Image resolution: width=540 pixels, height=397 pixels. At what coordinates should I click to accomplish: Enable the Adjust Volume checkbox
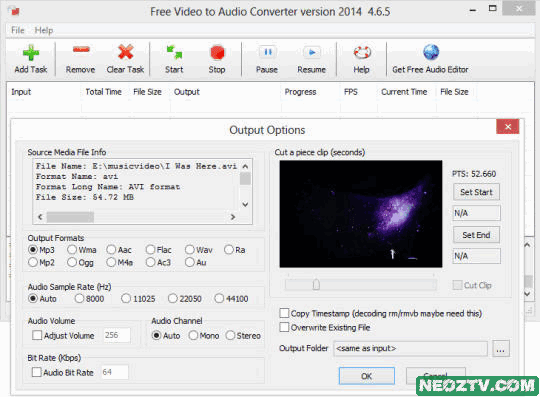(x=37, y=335)
